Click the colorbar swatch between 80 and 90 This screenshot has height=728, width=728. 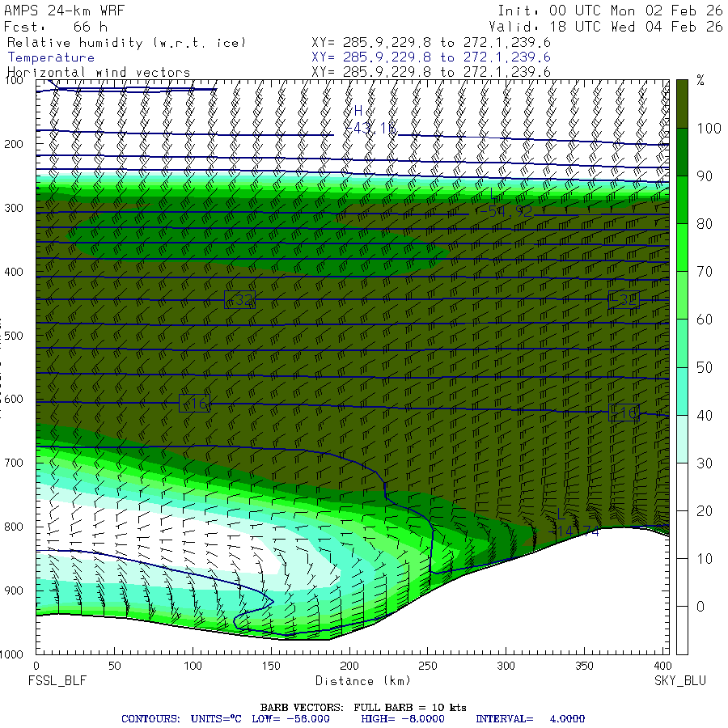(x=682, y=200)
